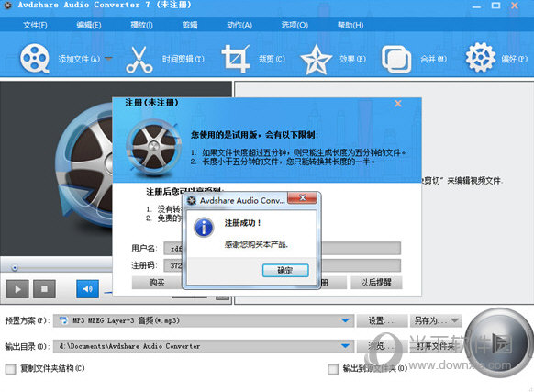
Task: Click the film reel logo in 注册 dialog
Action: click(x=153, y=148)
